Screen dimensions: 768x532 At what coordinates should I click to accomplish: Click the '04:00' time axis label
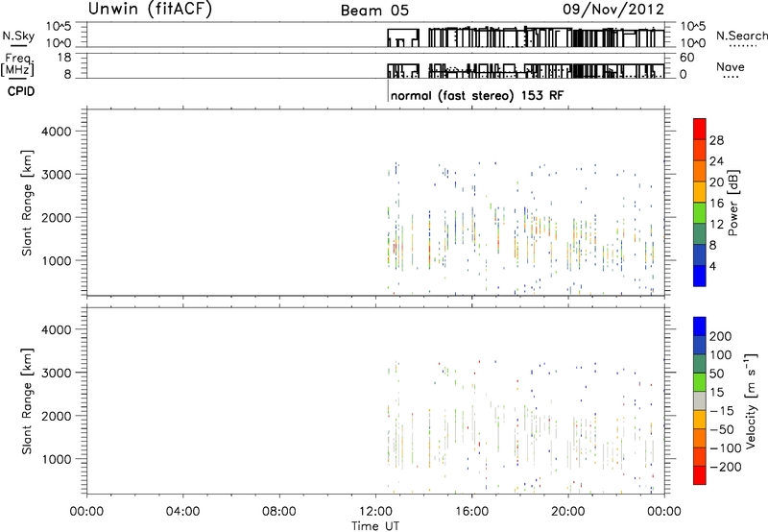tap(182, 512)
